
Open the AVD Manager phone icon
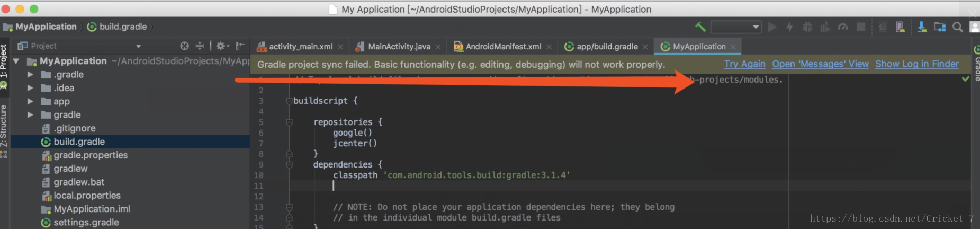tap(900, 27)
